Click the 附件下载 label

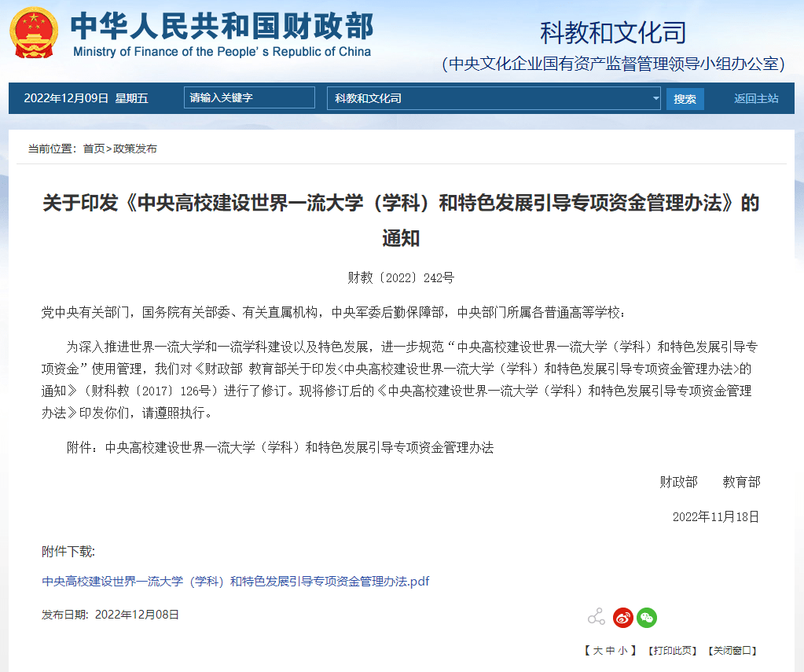68,552
